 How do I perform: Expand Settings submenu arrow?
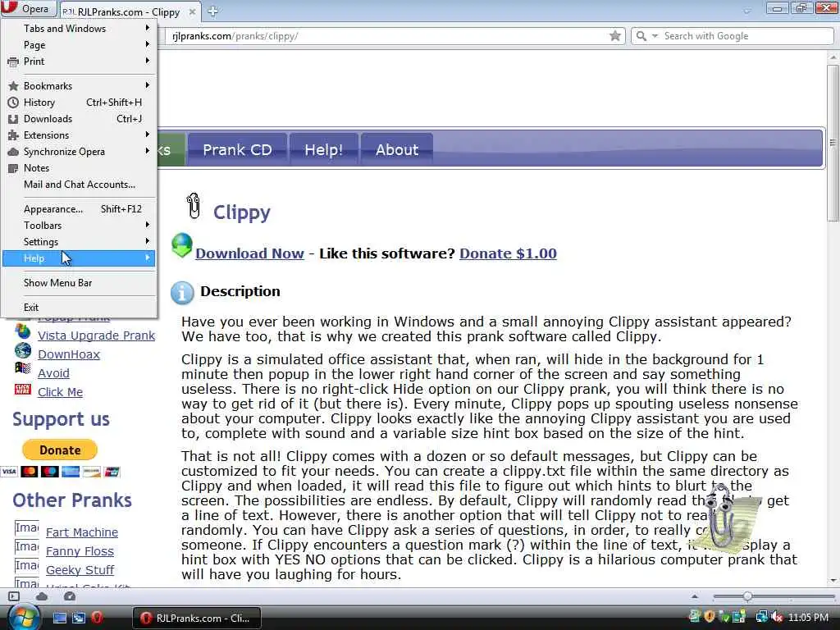[x=148, y=242]
